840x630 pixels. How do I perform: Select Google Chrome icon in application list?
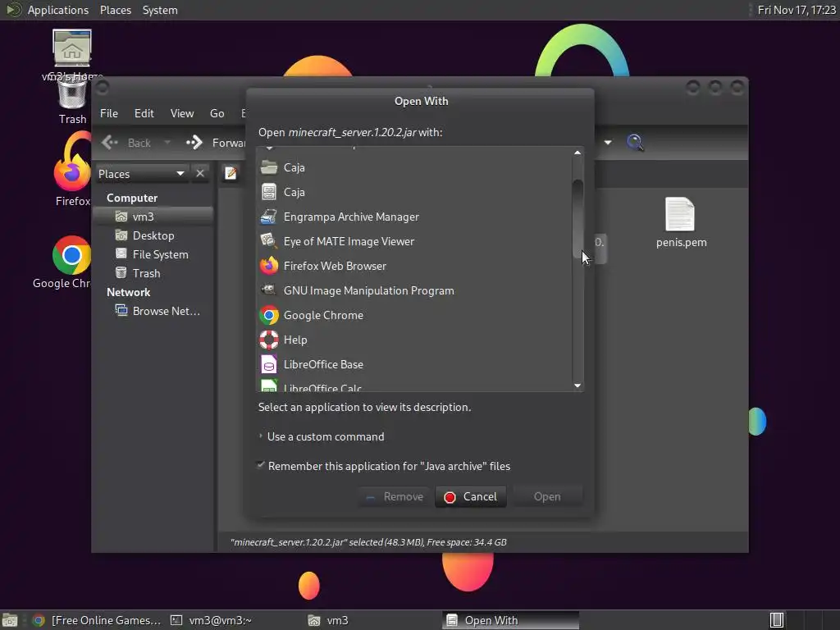[x=269, y=315]
